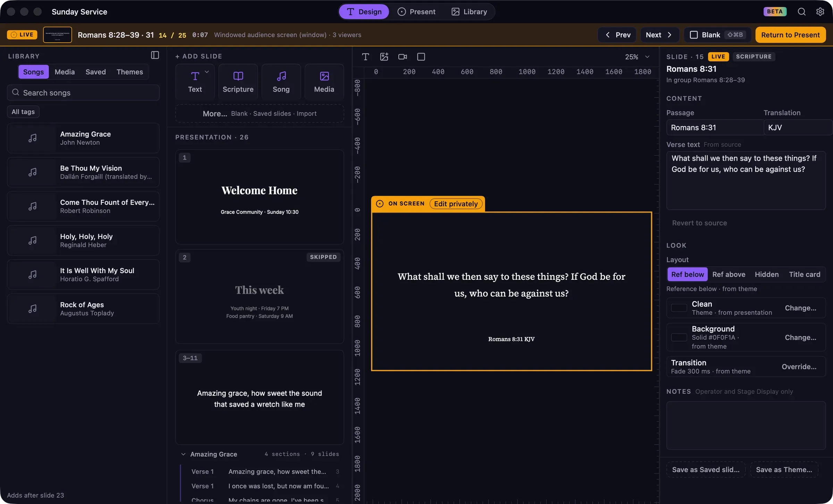Image resolution: width=833 pixels, height=504 pixels.
Task: Open Text slide type dropdown arrow
Action: click(207, 72)
